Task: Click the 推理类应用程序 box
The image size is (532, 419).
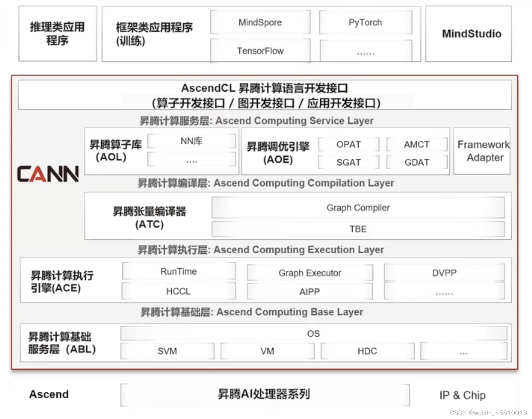Action: [x=57, y=34]
